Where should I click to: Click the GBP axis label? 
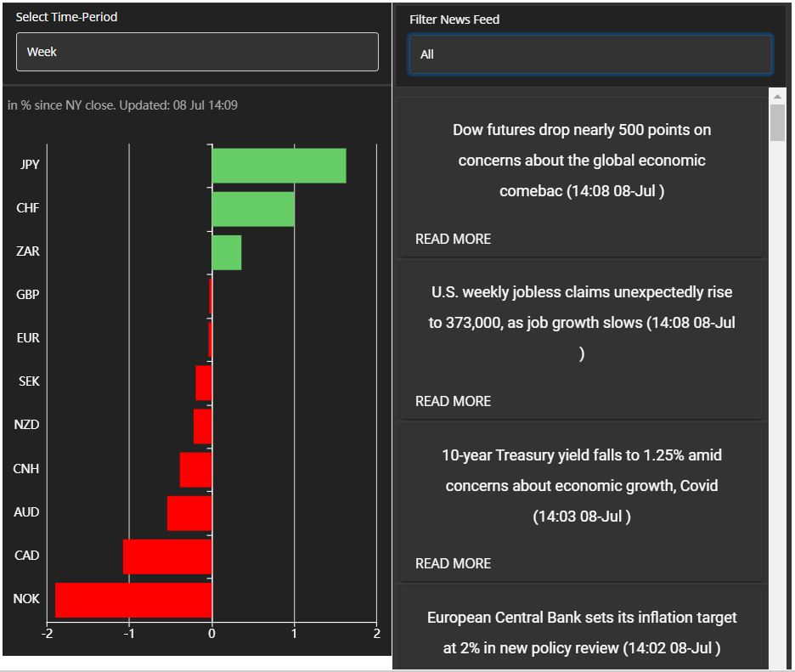(28, 295)
